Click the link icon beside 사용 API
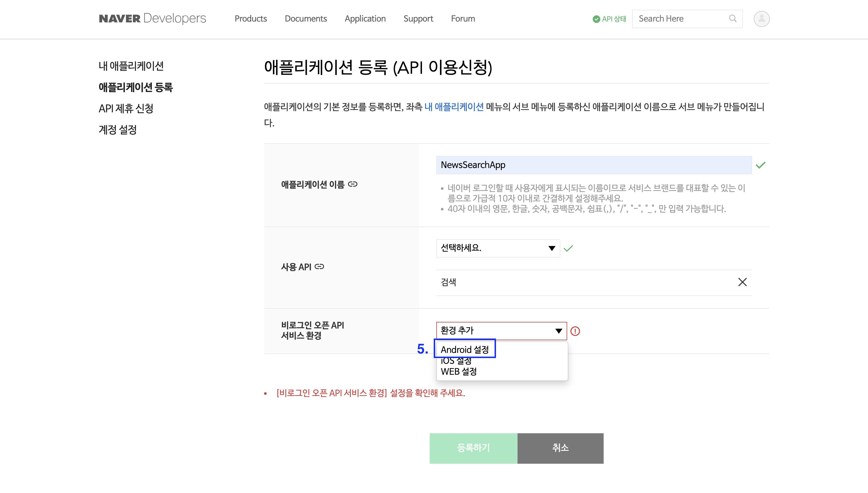The image size is (868, 493). [319, 267]
